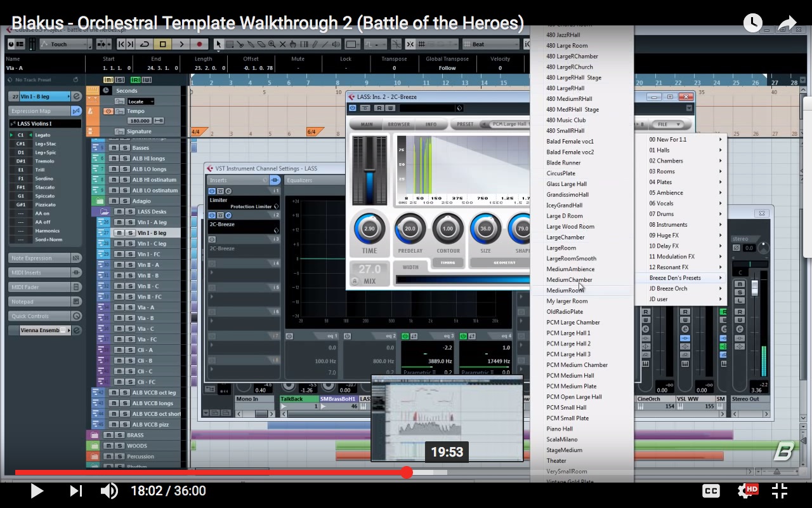Expand the JD Breeze Orch preset submenu
The image size is (812, 508).
tap(685, 288)
